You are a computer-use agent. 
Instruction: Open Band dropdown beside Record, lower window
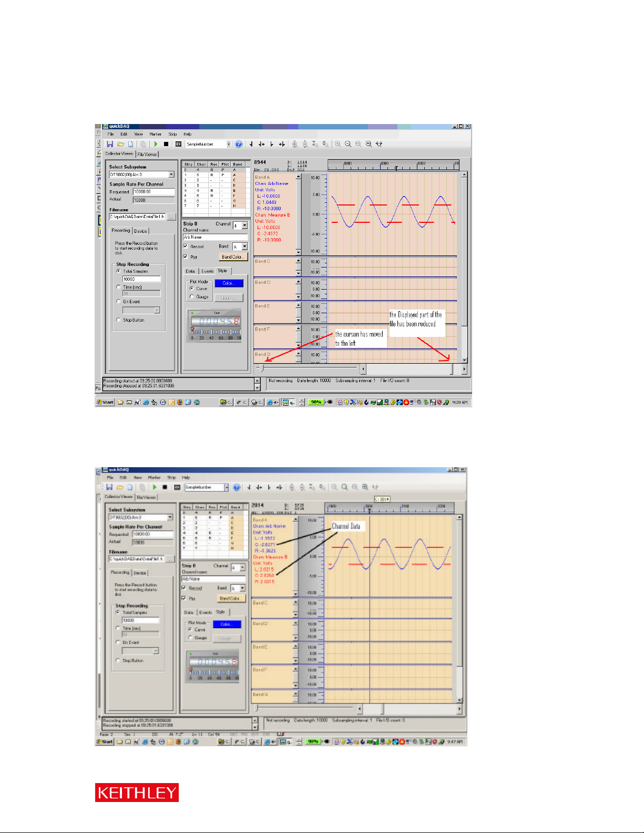click(x=242, y=588)
